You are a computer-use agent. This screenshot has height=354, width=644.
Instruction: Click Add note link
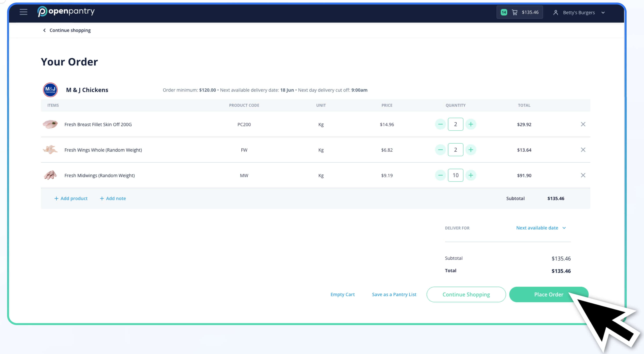click(113, 198)
